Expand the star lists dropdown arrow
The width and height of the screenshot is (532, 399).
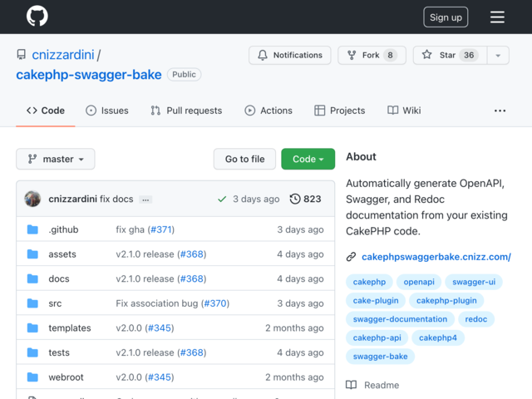[498, 55]
